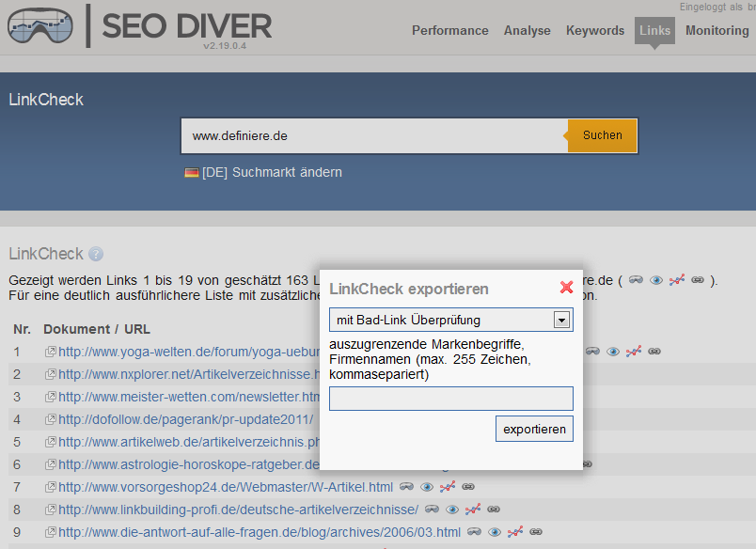Open the astrologie-horoskope-ratgeber.de link

(189, 464)
